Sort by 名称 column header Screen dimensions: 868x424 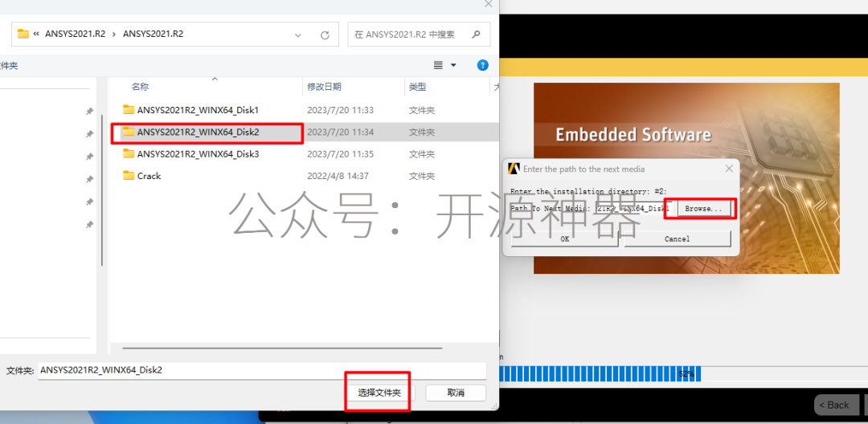[x=140, y=87]
